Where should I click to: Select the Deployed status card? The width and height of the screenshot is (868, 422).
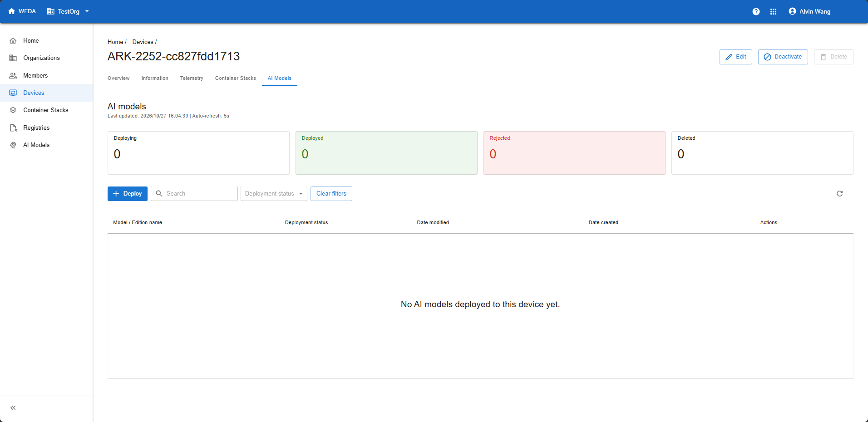coord(386,153)
